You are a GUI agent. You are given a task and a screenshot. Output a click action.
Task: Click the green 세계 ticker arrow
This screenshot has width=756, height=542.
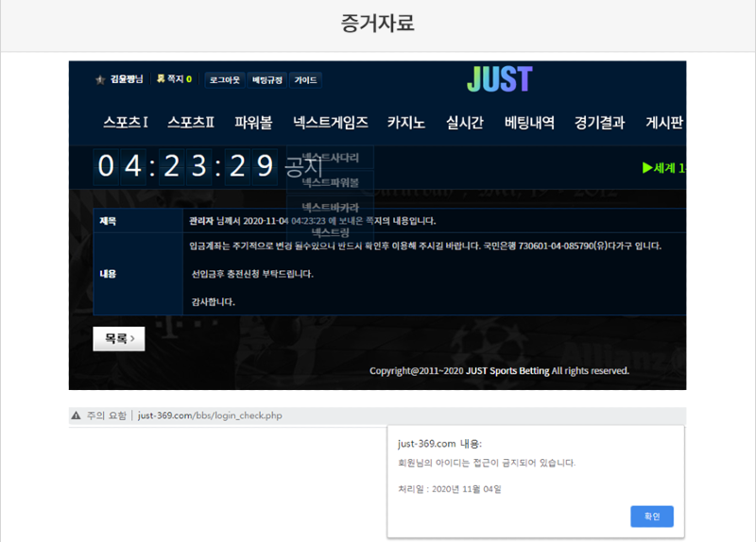click(647, 167)
